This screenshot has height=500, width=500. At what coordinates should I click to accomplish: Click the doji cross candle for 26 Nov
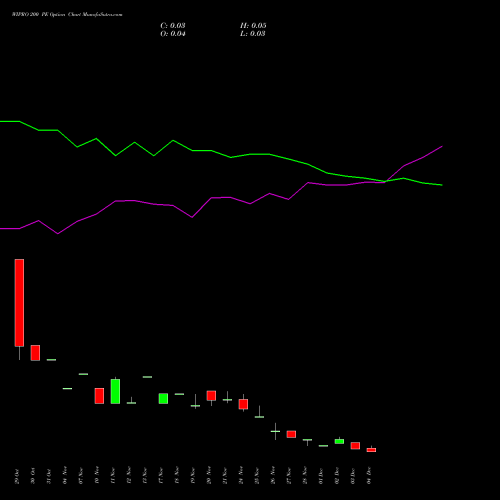(275, 431)
